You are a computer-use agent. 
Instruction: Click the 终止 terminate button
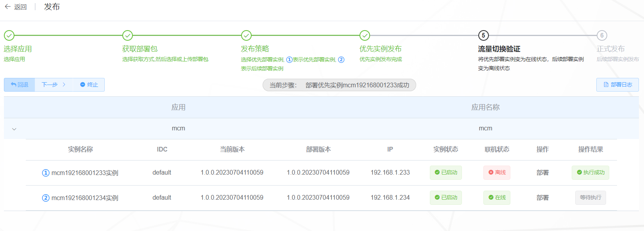(89, 85)
